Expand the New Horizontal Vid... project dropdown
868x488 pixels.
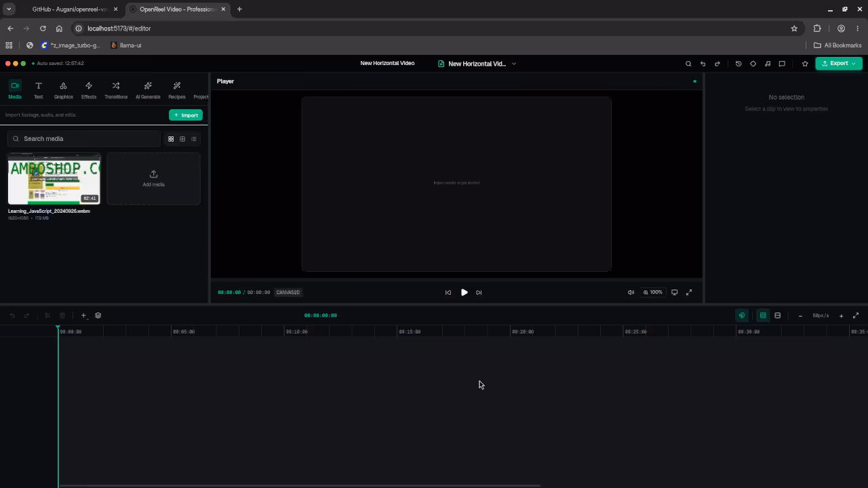(x=477, y=64)
